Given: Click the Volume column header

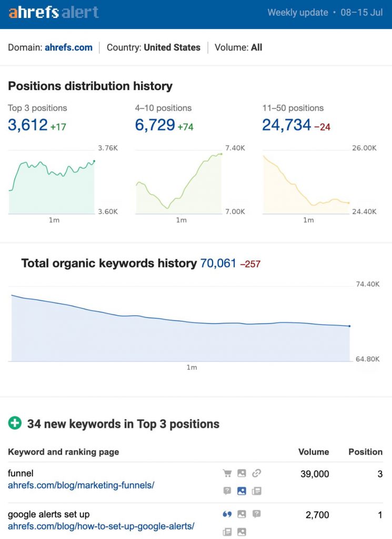Looking at the screenshot, I should [x=313, y=452].
